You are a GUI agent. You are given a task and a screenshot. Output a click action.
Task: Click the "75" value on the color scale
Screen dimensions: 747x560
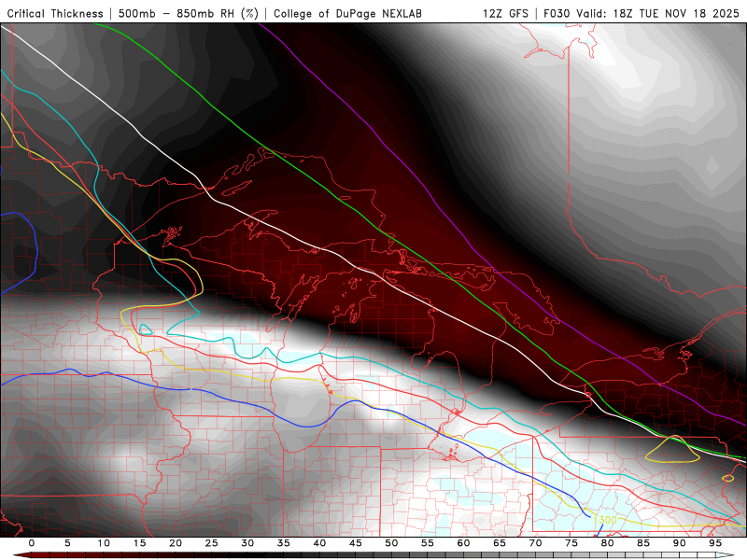click(x=571, y=543)
